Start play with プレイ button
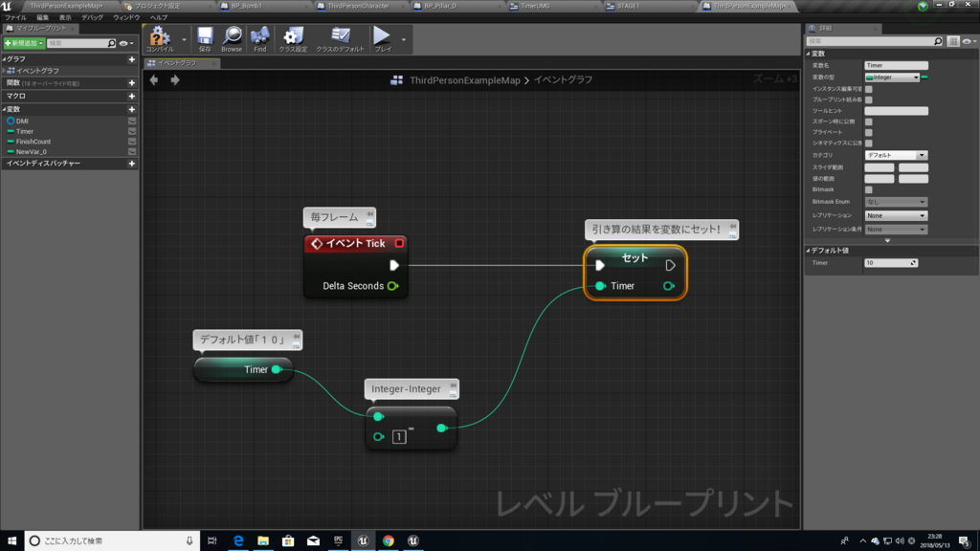The height and width of the screenshot is (551, 980). point(382,38)
